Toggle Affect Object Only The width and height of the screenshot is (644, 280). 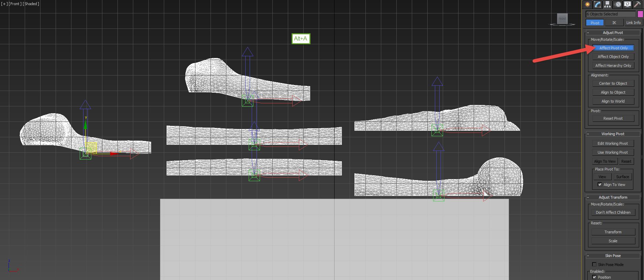pyautogui.click(x=613, y=57)
